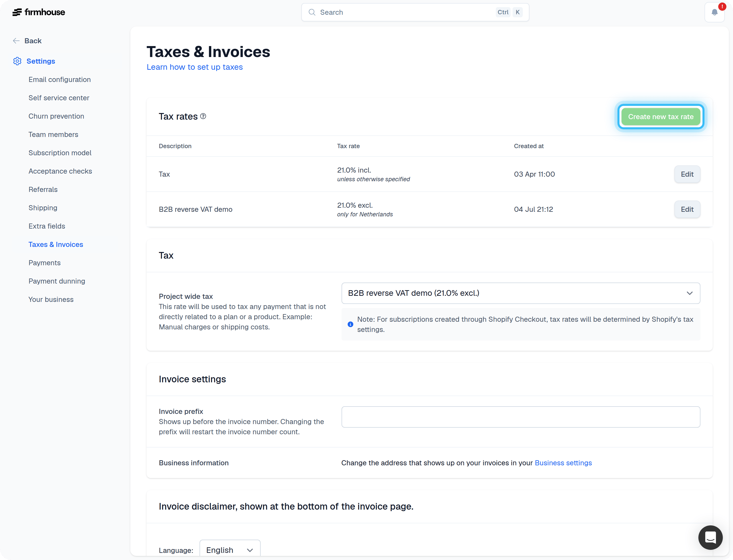Open notifications bell

(714, 12)
